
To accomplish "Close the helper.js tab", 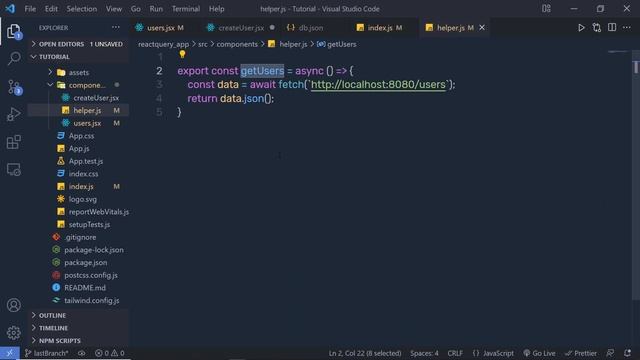I will [482, 27].
